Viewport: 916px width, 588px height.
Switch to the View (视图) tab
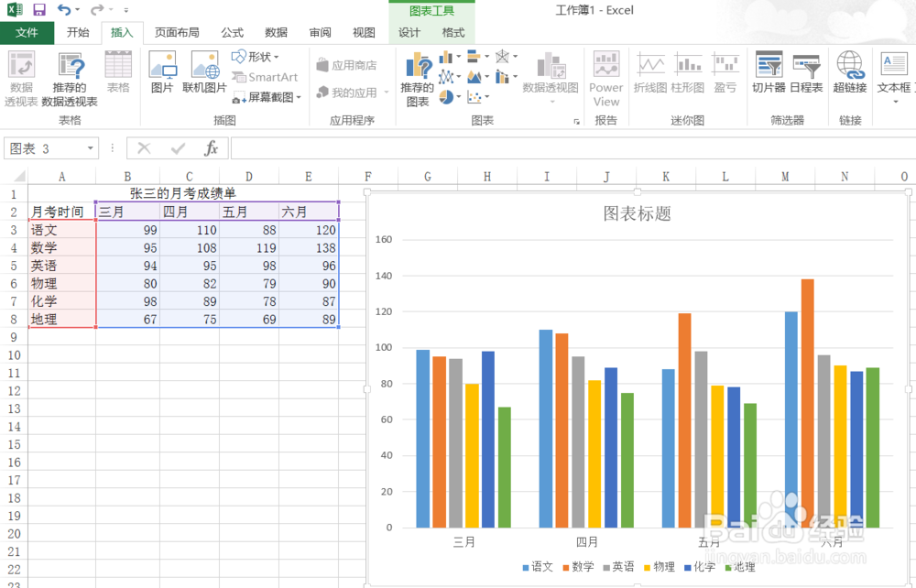pos(364,33)
